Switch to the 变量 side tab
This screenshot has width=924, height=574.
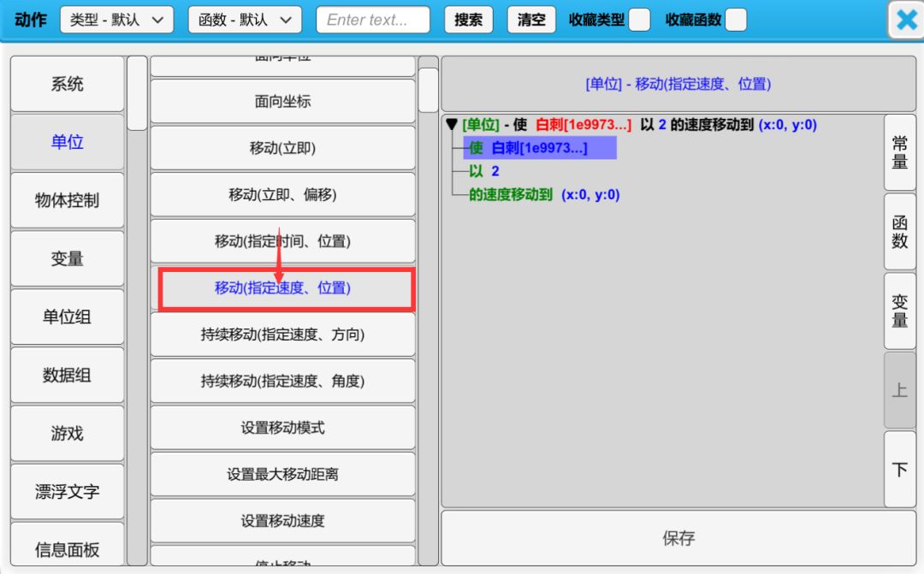pos(899,311)
